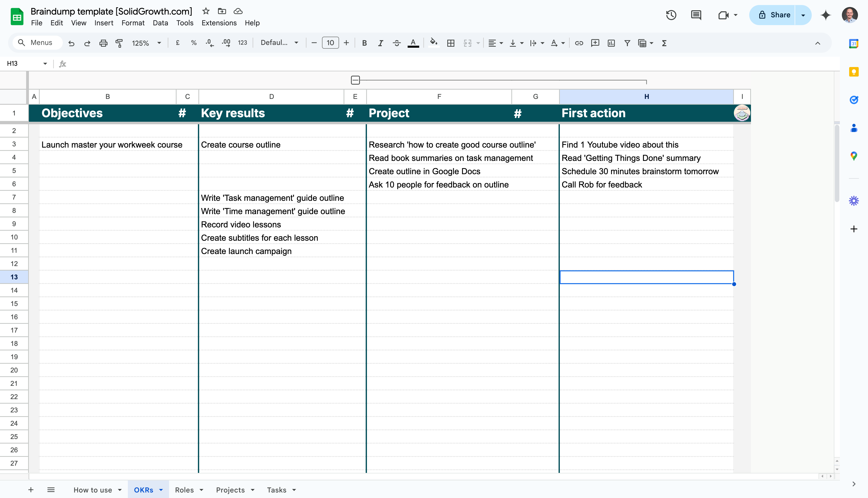The width and height of the screenshot is (868, 498).
Task: Toggle bold formatting
Action: tap(364, 43)
